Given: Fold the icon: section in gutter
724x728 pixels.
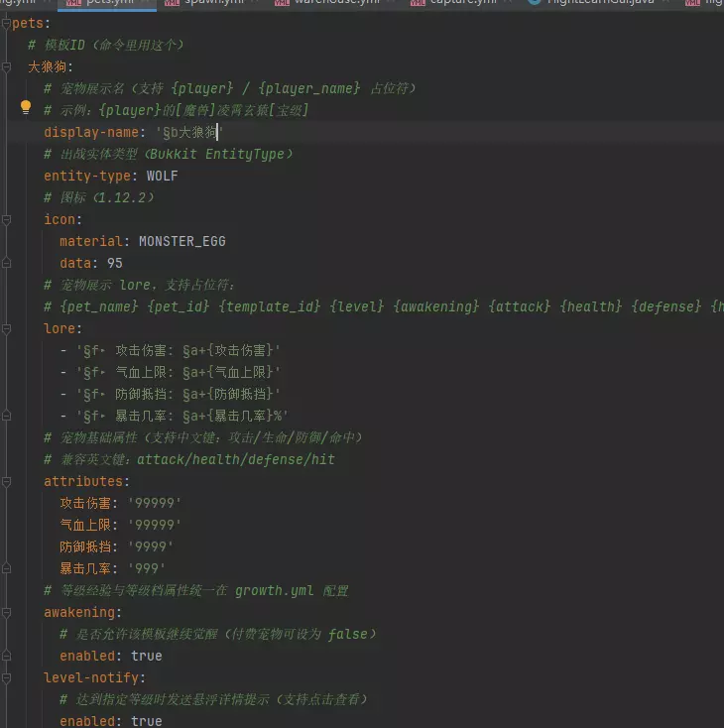Looking at the screenshot, I should tap(7, 219).
